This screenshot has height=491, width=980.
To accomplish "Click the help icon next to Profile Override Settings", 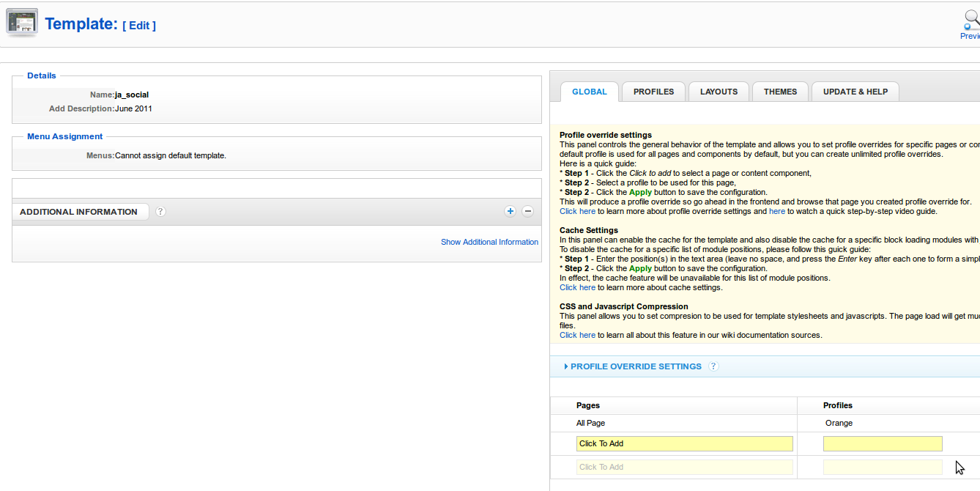I will click(713, 366).
